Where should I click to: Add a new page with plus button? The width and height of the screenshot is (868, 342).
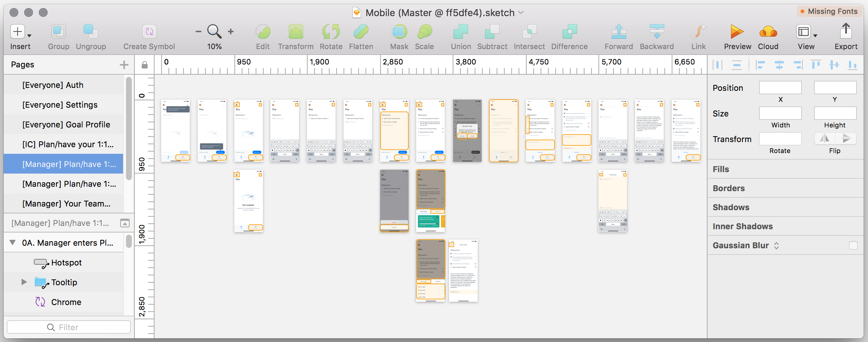tap(124, 65)
